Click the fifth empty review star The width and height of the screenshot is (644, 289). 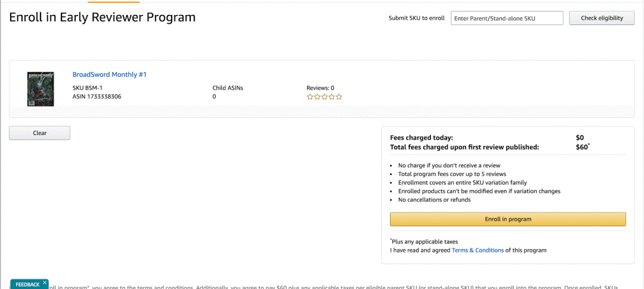339,97
